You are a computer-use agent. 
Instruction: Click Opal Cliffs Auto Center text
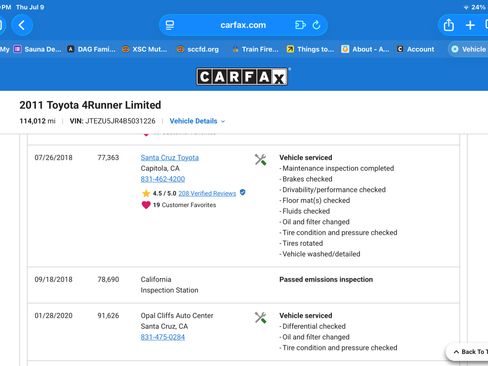(177, 315)
